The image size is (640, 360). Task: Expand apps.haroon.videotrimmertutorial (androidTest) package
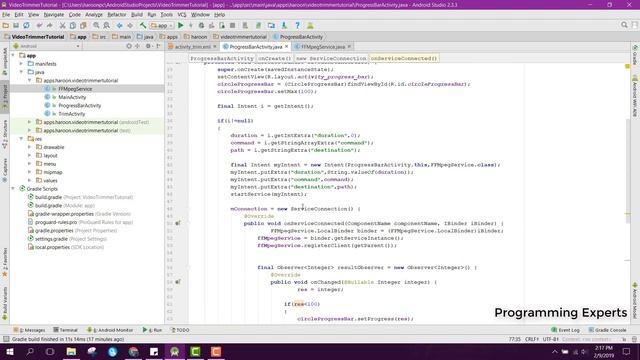click(30, 122)
